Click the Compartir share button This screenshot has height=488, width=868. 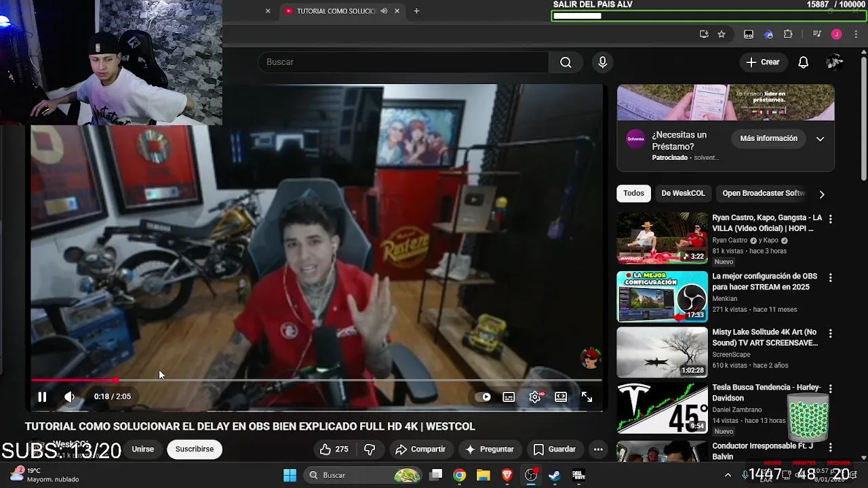click(420, 449)
